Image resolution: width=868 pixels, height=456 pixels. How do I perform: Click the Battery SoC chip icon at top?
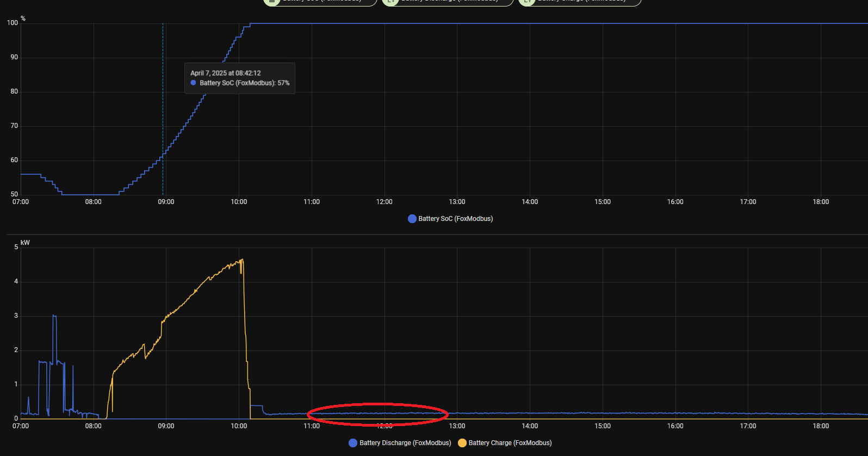click(271, 2)
